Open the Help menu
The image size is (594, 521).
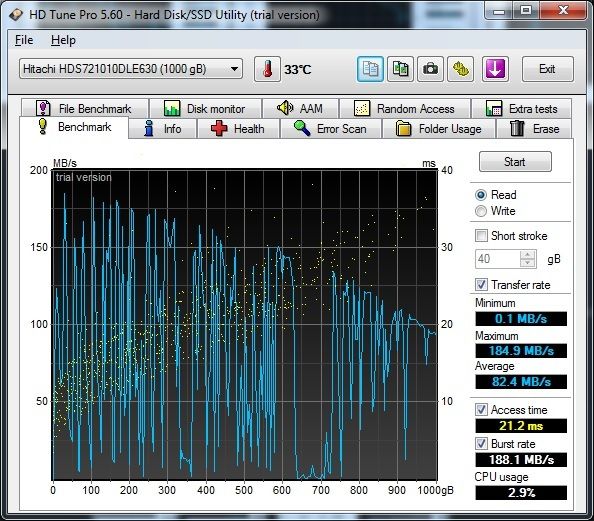click(63, 40)
